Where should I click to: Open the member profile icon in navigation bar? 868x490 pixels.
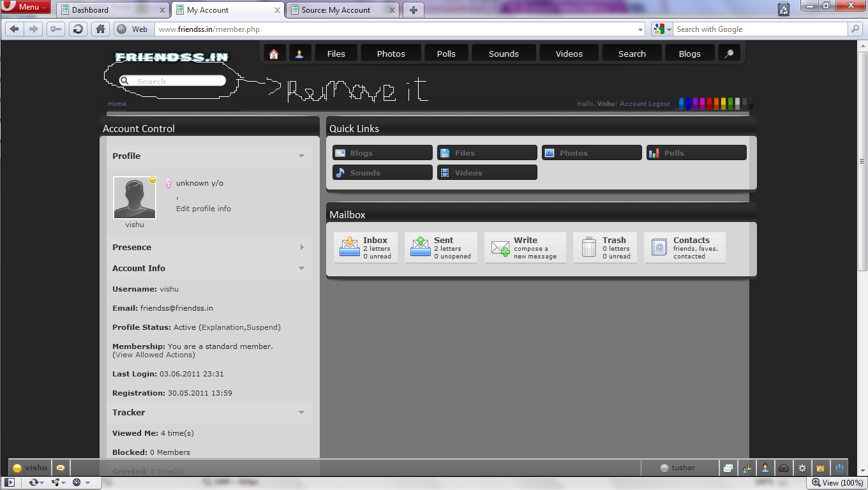point(299,54)
